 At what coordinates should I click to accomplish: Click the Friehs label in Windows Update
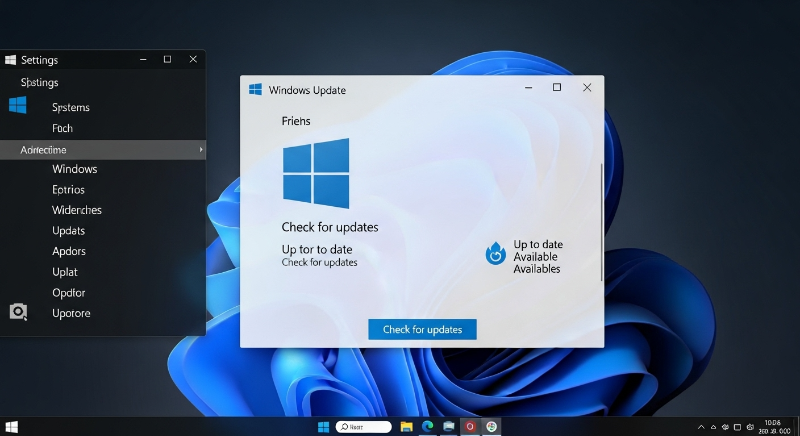point(296,121)
